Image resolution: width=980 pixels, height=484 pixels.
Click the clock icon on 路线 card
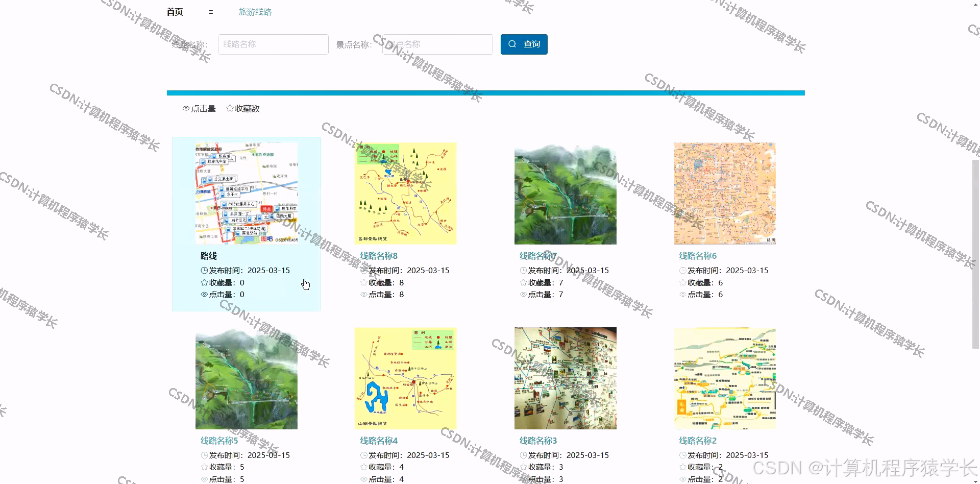[x=204, y=271]
